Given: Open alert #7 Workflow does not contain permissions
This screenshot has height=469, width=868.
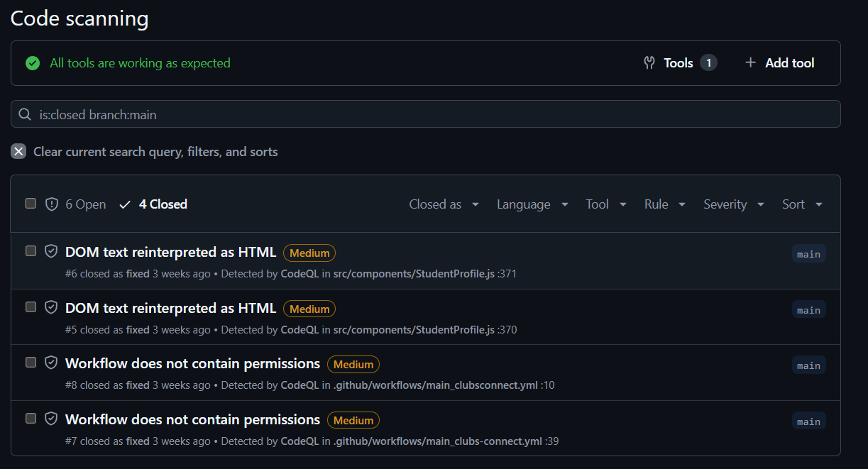Looking at the screenshot, I should click(x=192, y=419).
